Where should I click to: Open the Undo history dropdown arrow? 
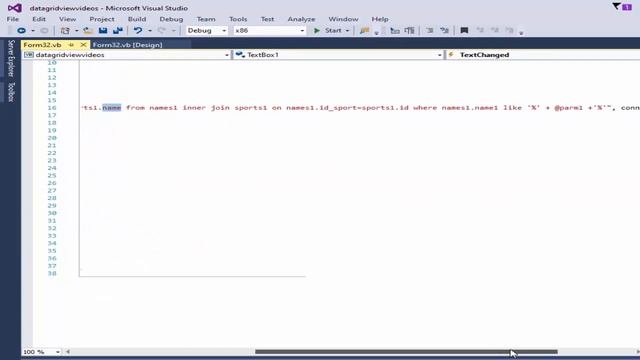click(150, 31)
